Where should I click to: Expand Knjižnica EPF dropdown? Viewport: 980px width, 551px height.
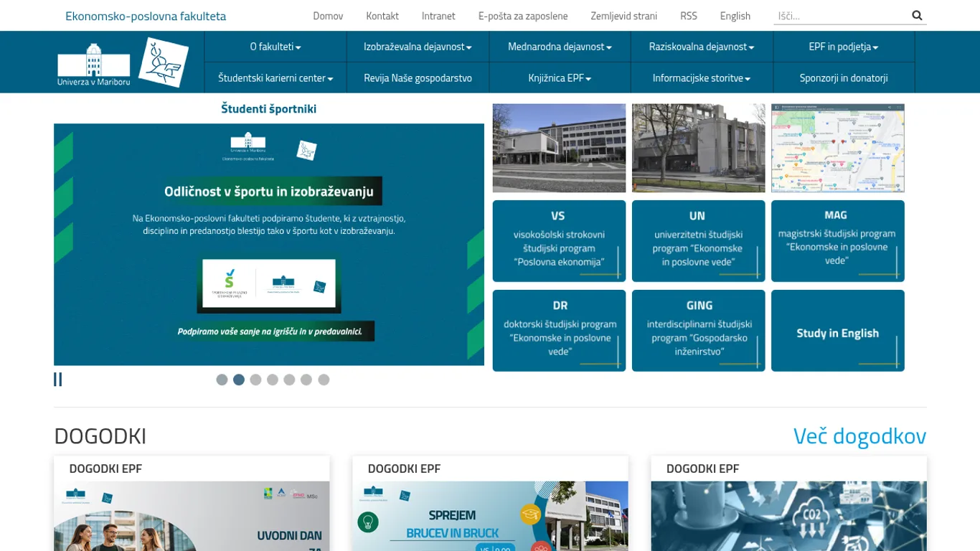560,77
